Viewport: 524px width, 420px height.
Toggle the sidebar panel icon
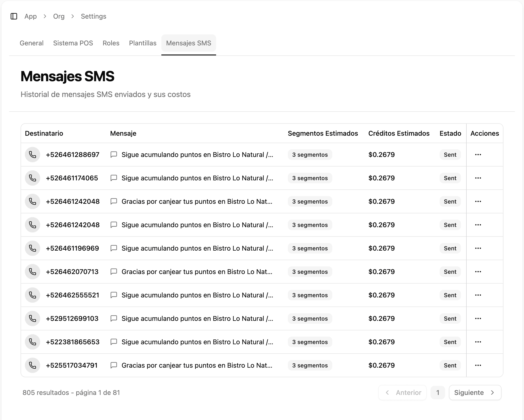tap(14, 16)
